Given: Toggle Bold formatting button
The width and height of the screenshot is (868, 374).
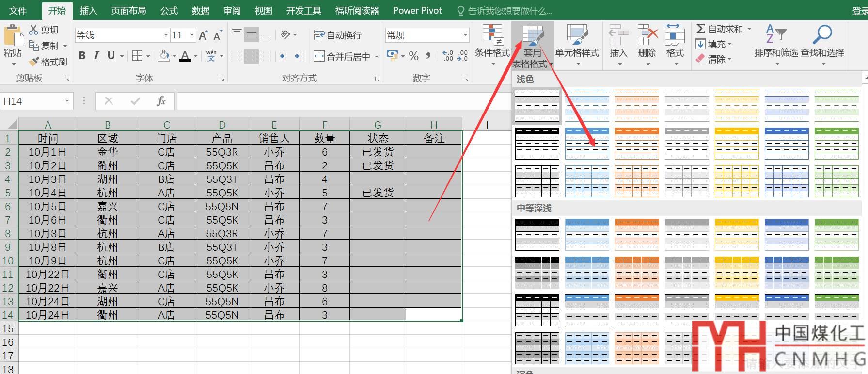Looking at the screenshot, I should [x=82, y=56].
